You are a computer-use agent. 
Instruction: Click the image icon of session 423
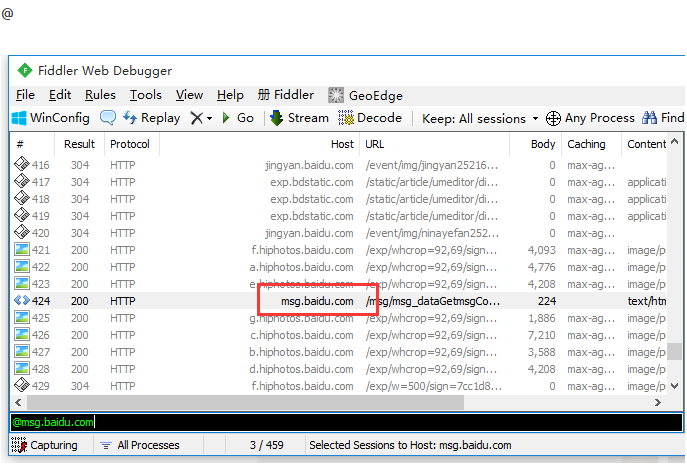coord(21,284)
